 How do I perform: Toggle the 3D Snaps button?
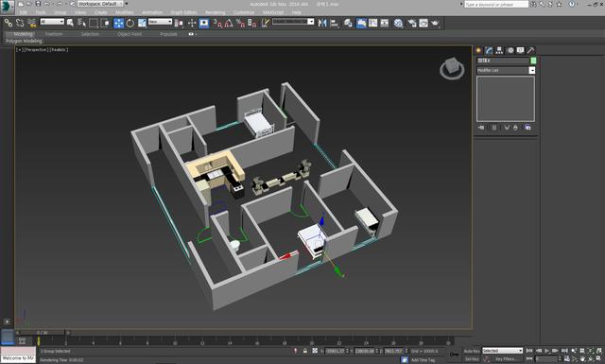tap(218, 23)
